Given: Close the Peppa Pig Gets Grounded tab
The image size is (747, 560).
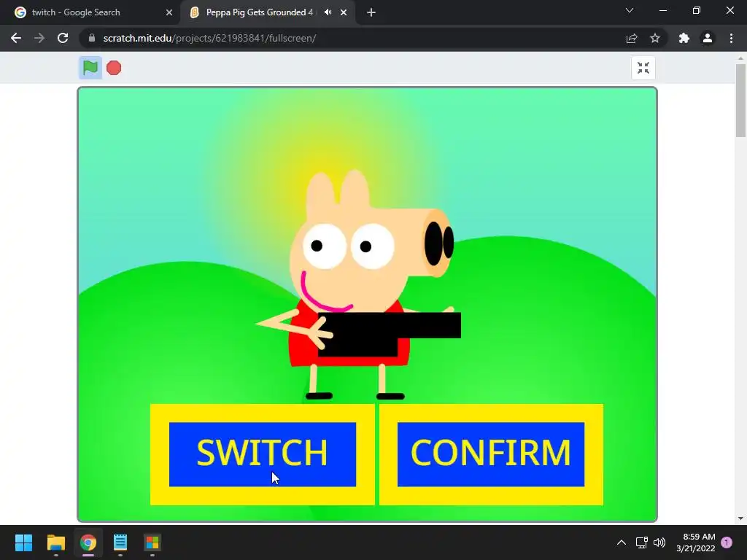Looking at the screenshot, I should [344, 12].
